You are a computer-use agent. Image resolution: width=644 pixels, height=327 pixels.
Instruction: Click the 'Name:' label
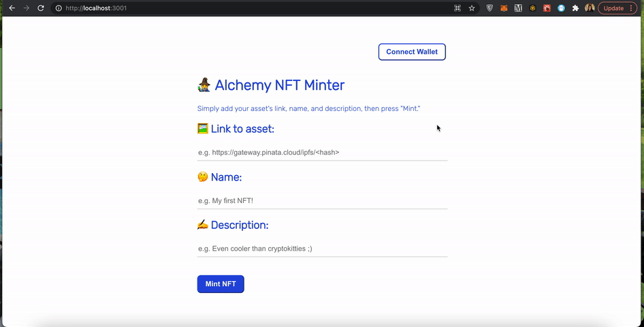pos(226,177)
